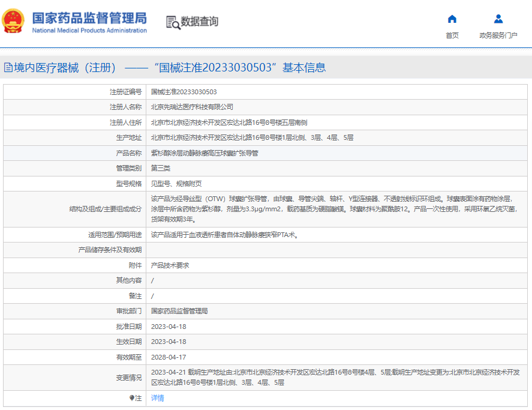
Task: Select 审批部门 value 国家药品监督管理局
Action: tap(179, 311)
